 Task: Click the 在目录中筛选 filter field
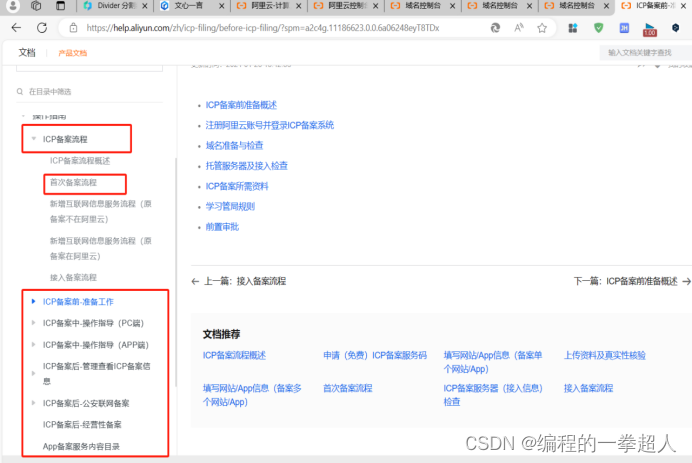(89, 92)
